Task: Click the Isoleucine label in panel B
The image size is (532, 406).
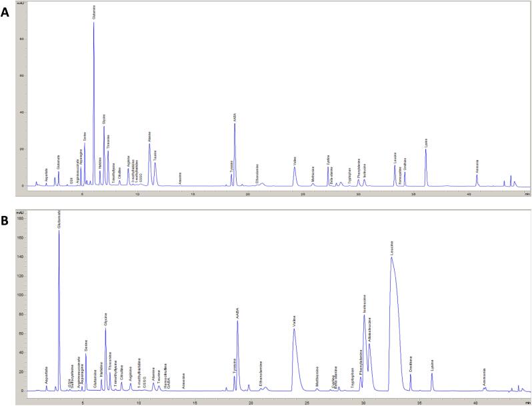Action: 365,304
